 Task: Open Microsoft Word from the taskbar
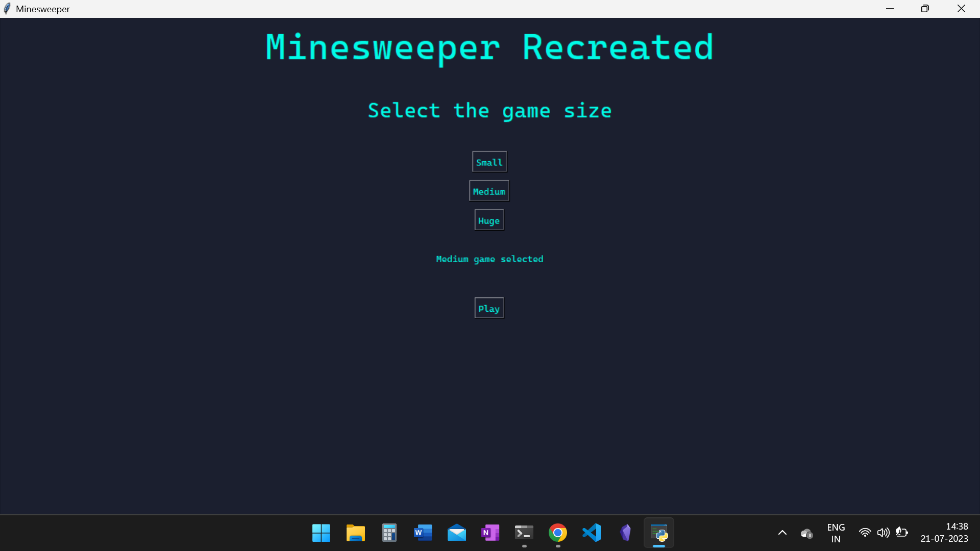[423, 532]
